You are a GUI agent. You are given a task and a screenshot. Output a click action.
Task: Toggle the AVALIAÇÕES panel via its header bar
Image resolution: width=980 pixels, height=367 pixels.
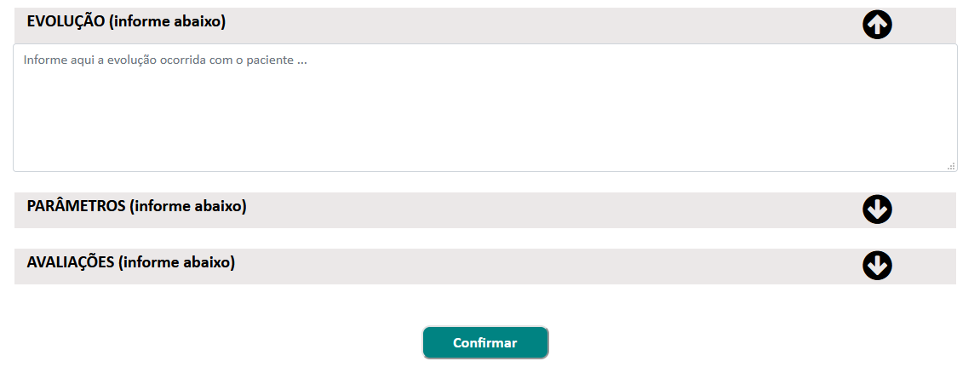click(x=485, y=267)
